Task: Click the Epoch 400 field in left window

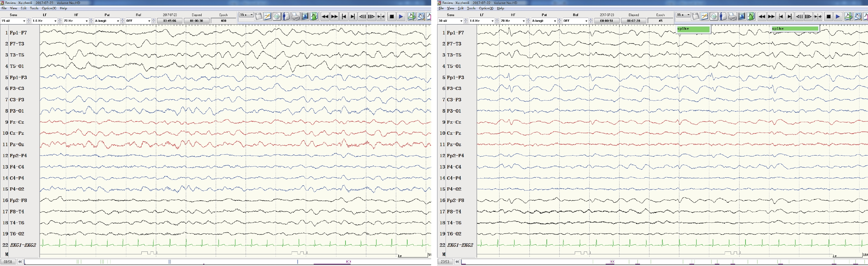Action: click(223, 21)
